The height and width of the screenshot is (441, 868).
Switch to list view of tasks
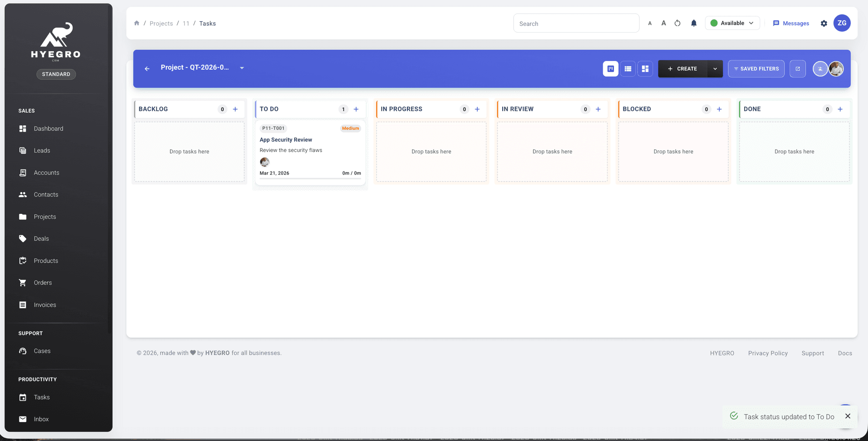click(628, 69)
